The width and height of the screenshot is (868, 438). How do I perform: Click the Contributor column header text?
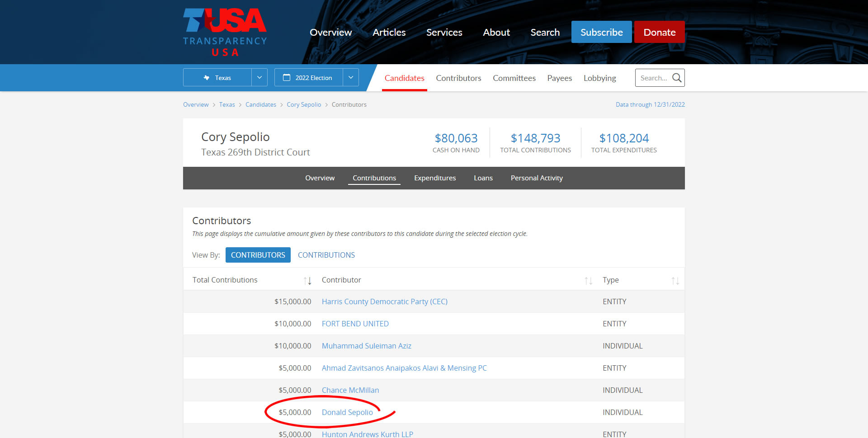[x=341, y=280]
